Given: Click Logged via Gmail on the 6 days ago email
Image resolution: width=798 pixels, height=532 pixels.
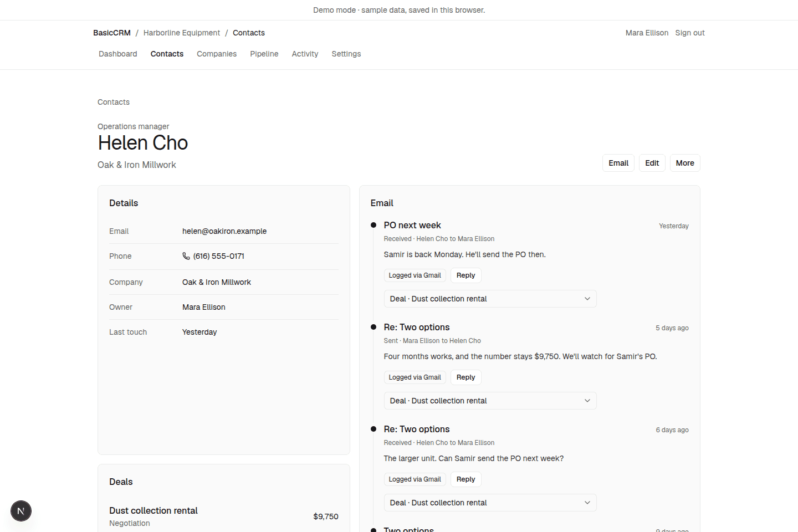Looking at the screenshot, I should 415,479.
